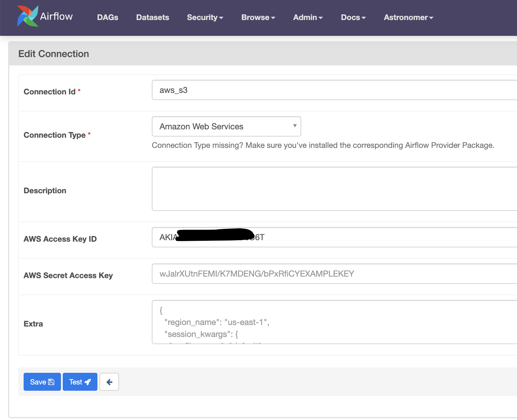This screenshot has height=420, width=517.
Task: Click the AWS Secret Access Key field
Action: click(x=334, y=274)
